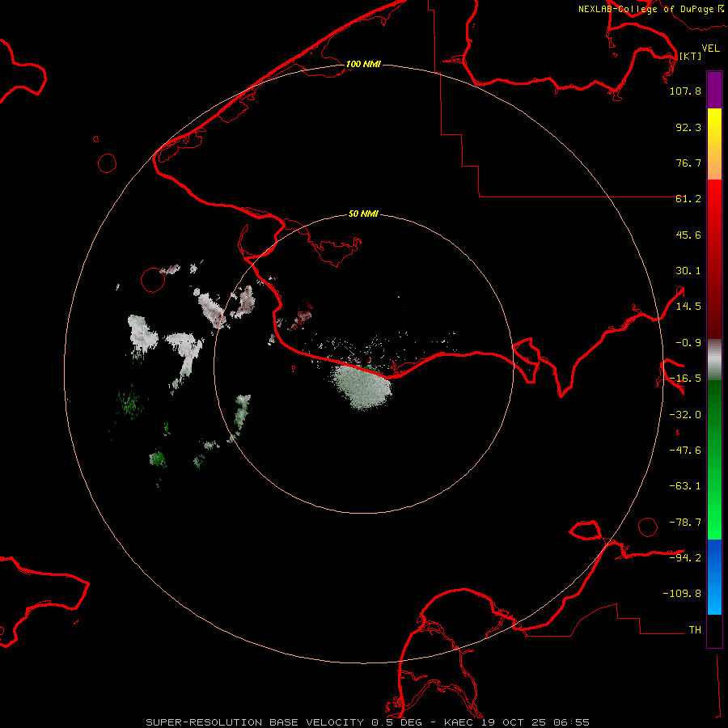
Task: Select the -94.2 velocity scale value
Action: pyautogui.click(x=685, y=557)
